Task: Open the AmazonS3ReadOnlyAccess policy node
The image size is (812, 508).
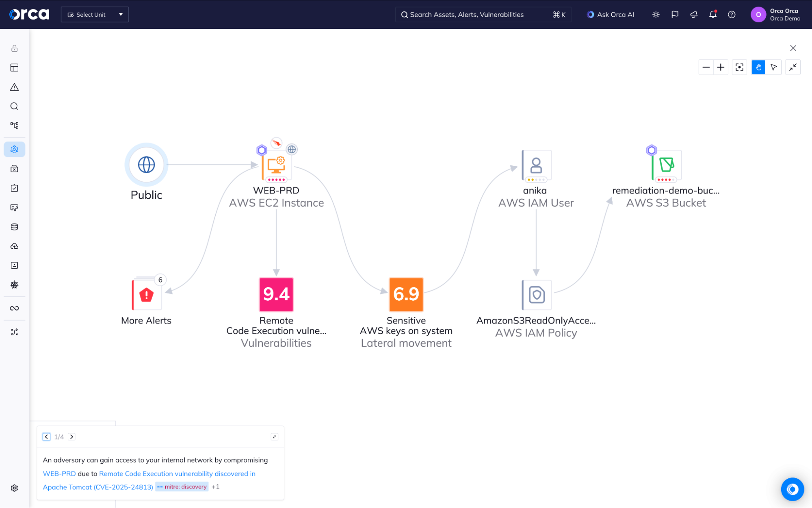Action: click(536, 295)
